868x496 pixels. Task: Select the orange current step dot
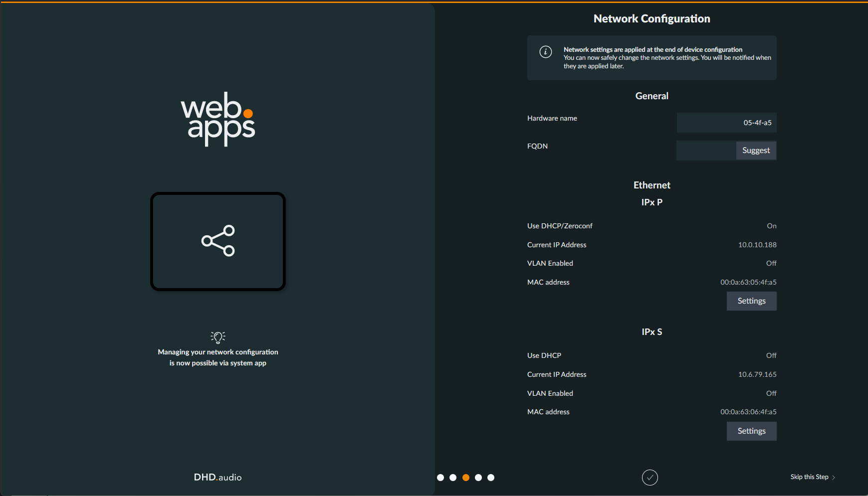(466, 478)
